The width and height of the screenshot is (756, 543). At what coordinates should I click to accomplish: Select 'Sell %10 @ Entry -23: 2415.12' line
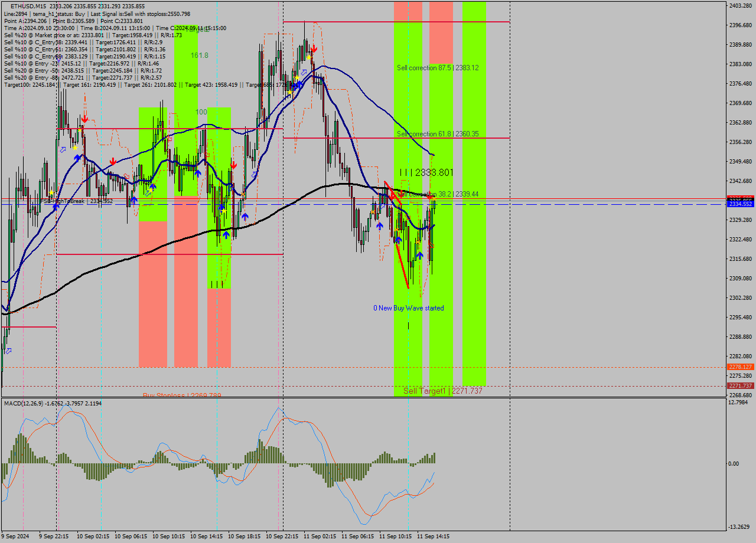click(x=81, y=63)
